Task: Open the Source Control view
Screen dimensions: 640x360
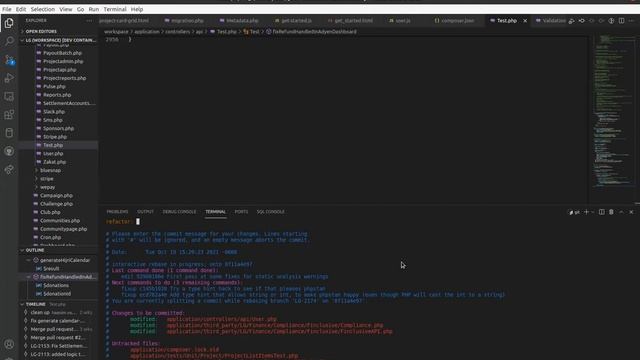Action: (x=9, y=60)
